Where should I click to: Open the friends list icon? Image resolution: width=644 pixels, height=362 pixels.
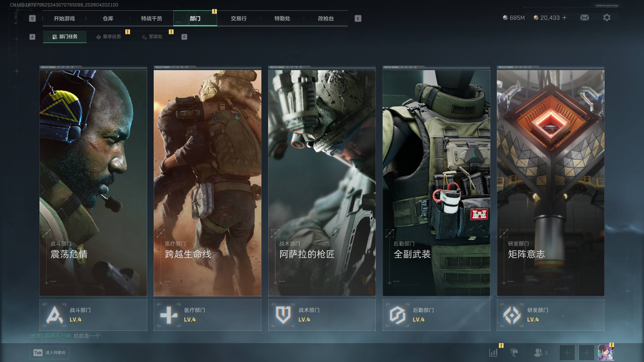click(x=538, y=352)
